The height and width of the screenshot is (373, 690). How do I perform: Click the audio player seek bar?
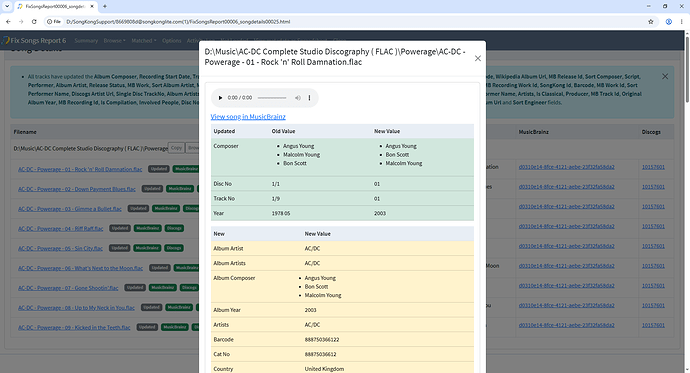[x=272, y=98]
